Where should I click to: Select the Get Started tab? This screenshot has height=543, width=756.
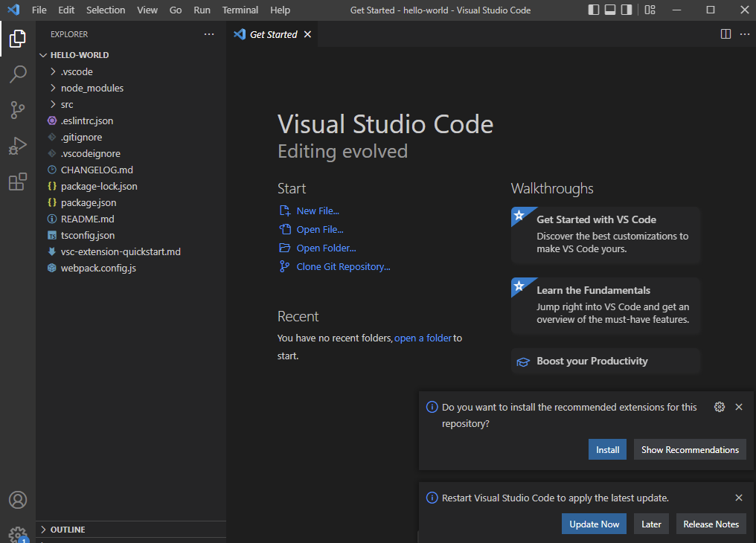272,34
